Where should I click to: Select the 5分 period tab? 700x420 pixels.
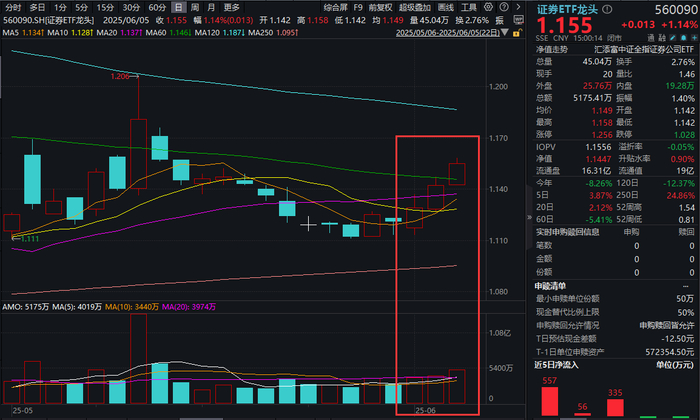[81, 8]
